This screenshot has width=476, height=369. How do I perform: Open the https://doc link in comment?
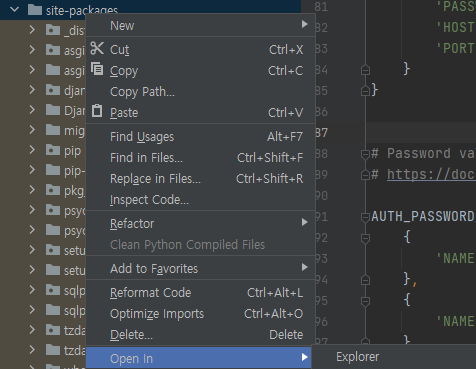click(431, 174)
